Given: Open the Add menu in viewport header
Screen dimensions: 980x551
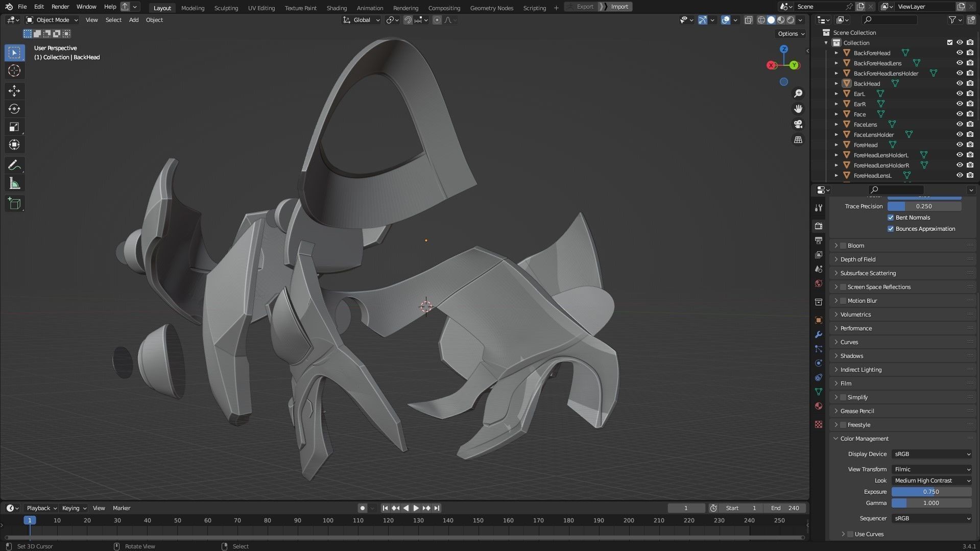Looking at the screenshot, I should [133, 20].
